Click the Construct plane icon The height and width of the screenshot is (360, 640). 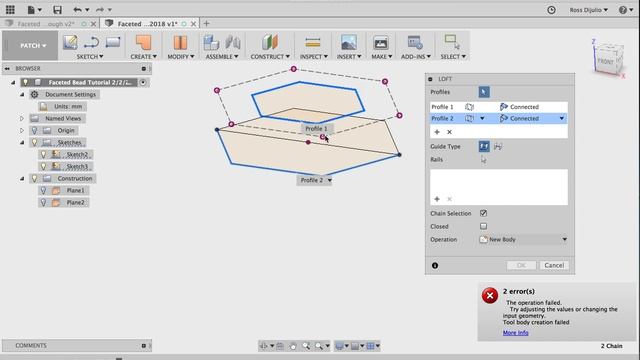coord(269,42)
